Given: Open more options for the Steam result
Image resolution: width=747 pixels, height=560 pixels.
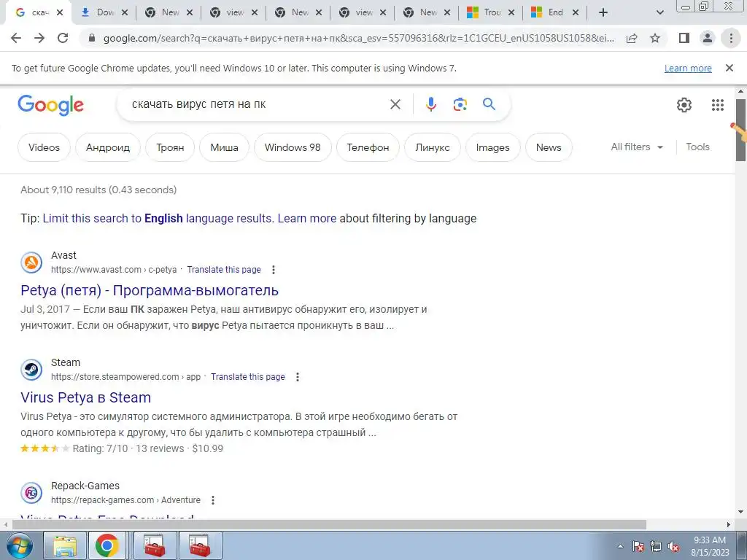Looking at the screenshot, I should 298,377.
